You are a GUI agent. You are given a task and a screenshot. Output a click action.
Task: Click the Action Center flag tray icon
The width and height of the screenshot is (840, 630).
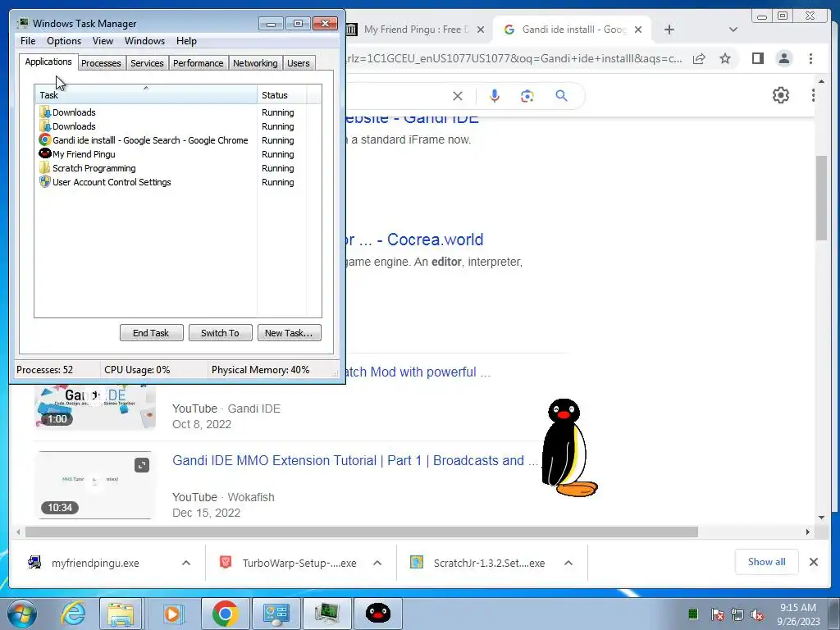717,614
